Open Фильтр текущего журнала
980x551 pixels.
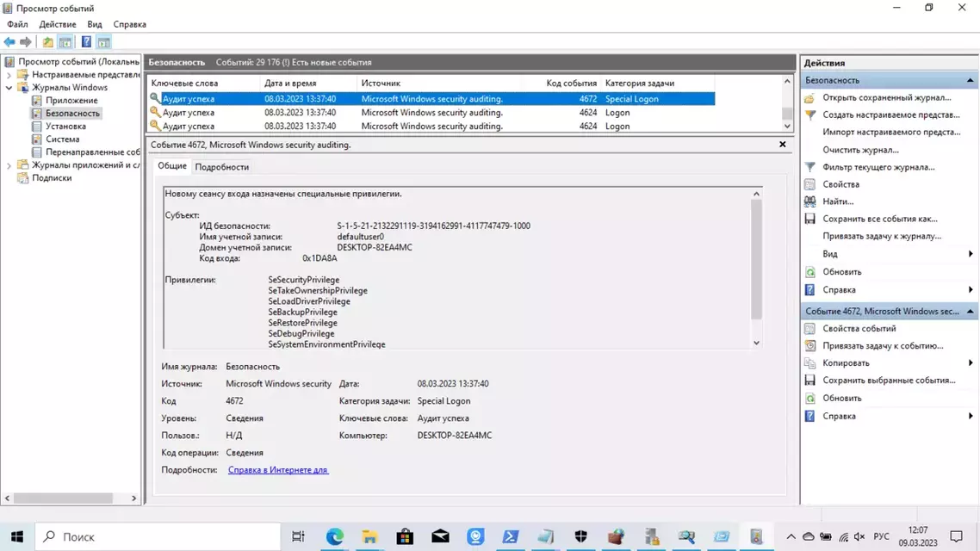click(878, 167)
